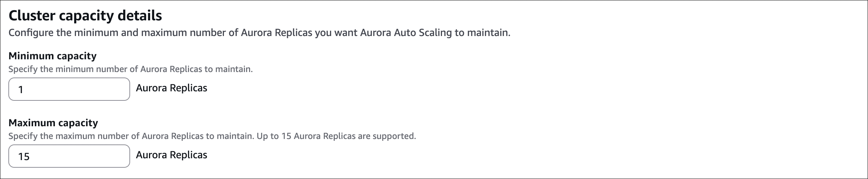Click the "Maximum capacity" field label
Viewport: 868px width, 179px height.
click(53, 123)
